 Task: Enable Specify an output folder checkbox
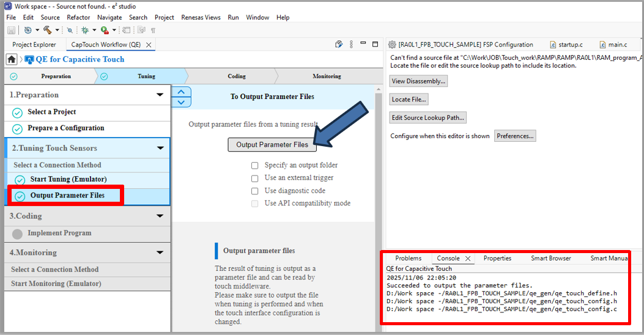[254, 165]
